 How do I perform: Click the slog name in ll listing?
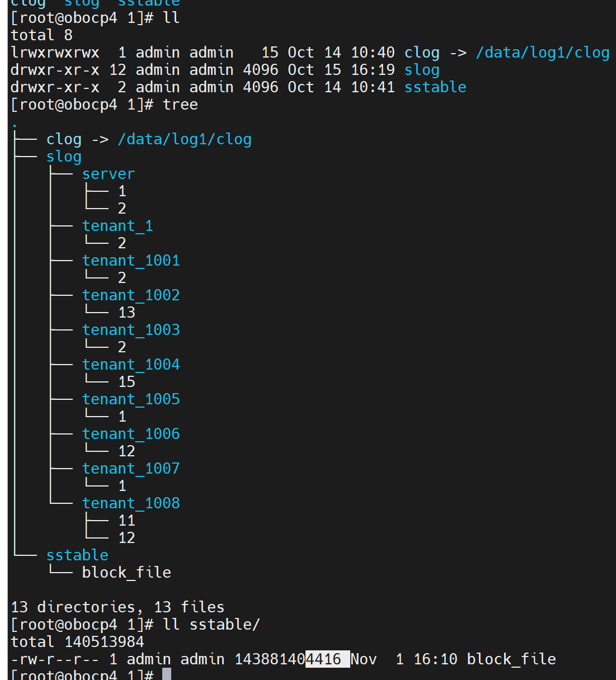(422, 70)
